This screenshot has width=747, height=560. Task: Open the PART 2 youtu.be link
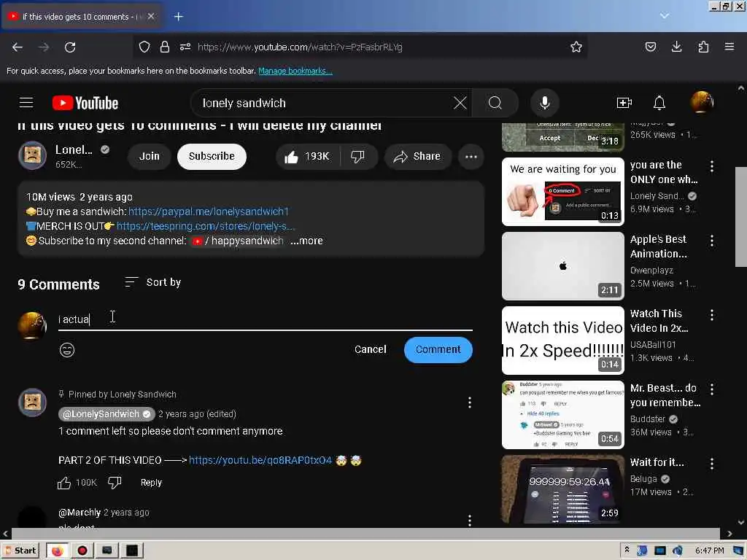click(x=260, y=461)
